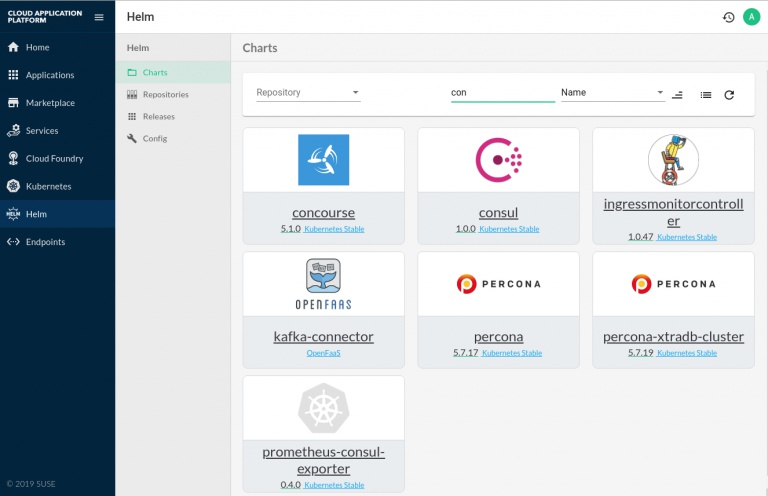Open the Marketplace section
This screenshot has height=496, width=768.
click(x=50, y=103)
